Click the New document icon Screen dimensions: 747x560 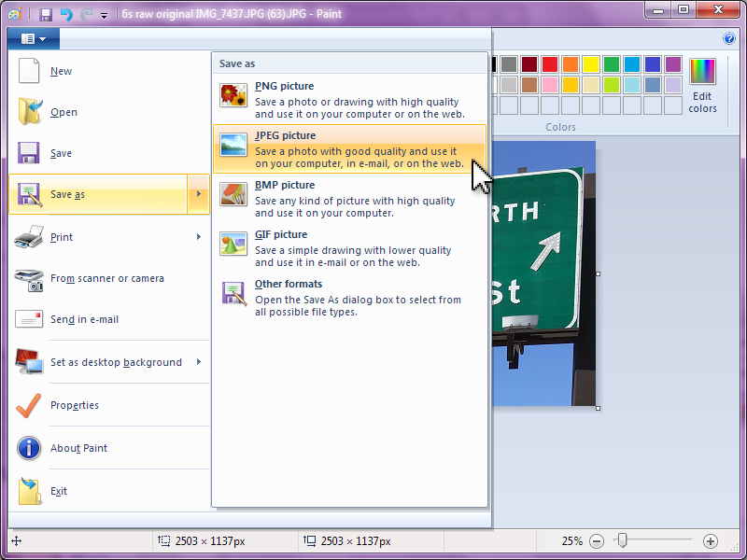pyautogui.click(x=29, y=71)
